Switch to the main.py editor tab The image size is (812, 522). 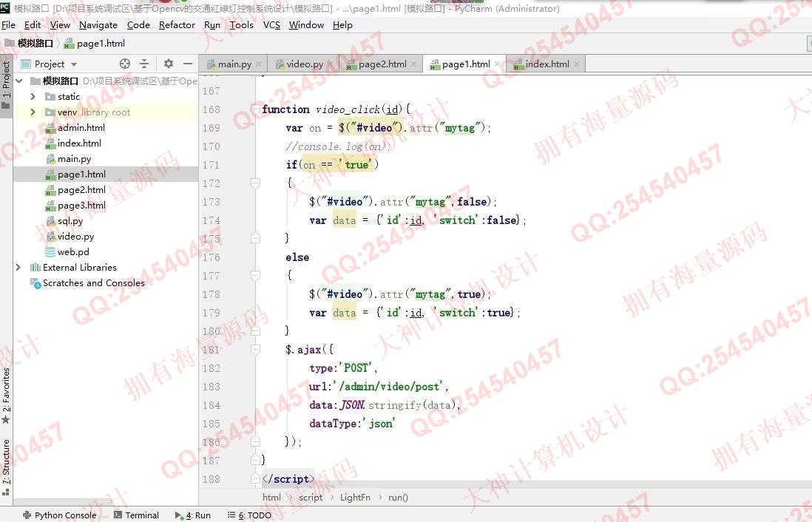(234, 64)
